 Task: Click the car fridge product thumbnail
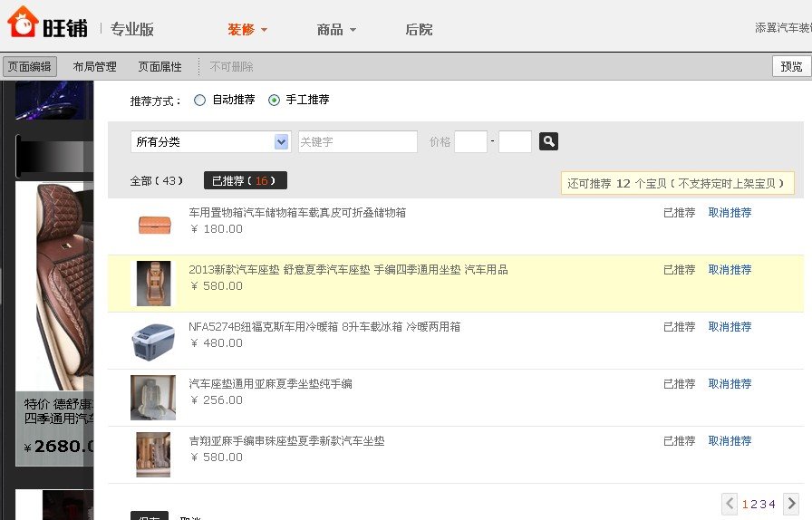click(x=153, y=341)
